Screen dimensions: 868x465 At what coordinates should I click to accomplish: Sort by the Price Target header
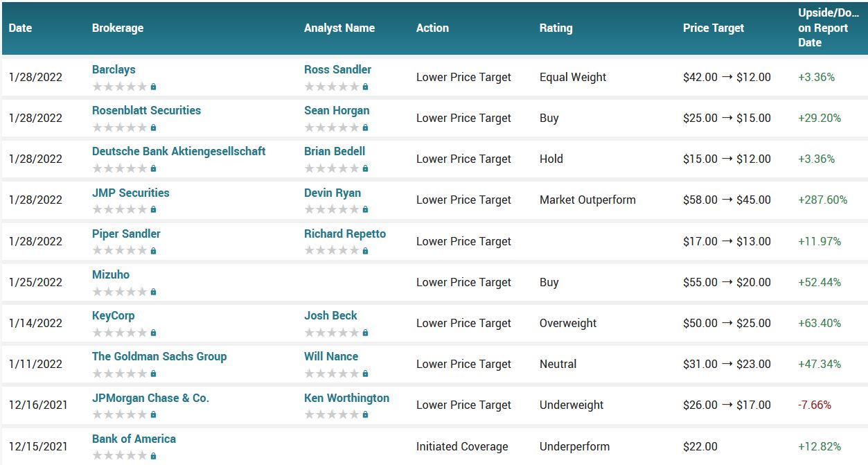714,28
